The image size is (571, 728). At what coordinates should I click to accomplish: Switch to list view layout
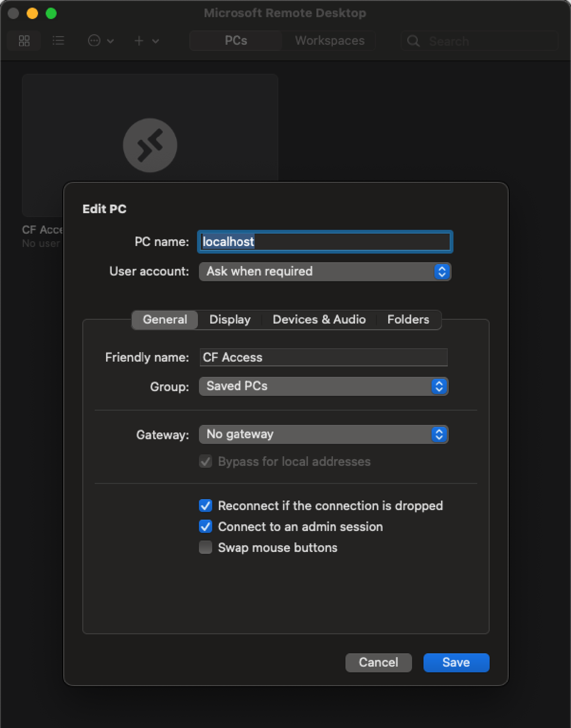point(59,40)
